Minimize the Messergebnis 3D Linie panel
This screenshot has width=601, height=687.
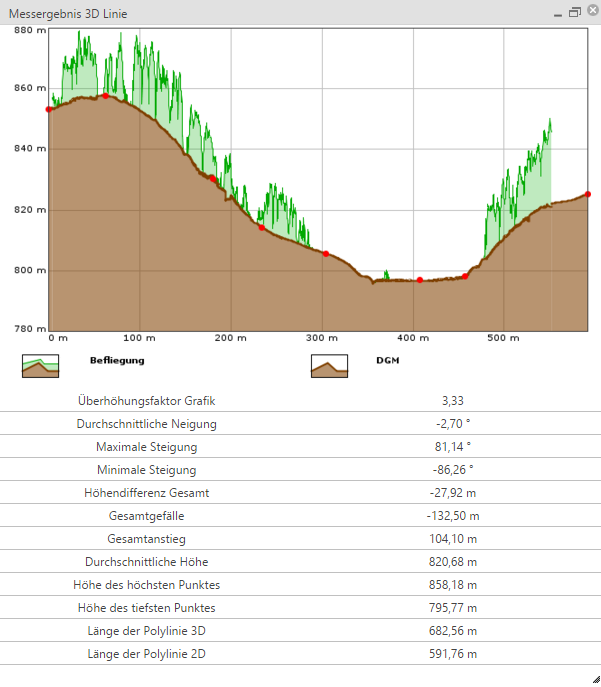[557, 13]
